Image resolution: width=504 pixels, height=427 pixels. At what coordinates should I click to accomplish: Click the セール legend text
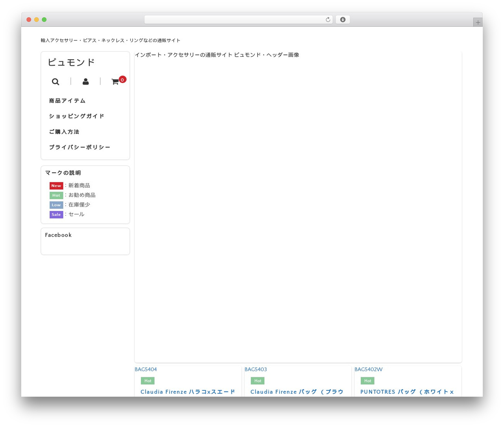pyautogui.click(x=76, y=215)
